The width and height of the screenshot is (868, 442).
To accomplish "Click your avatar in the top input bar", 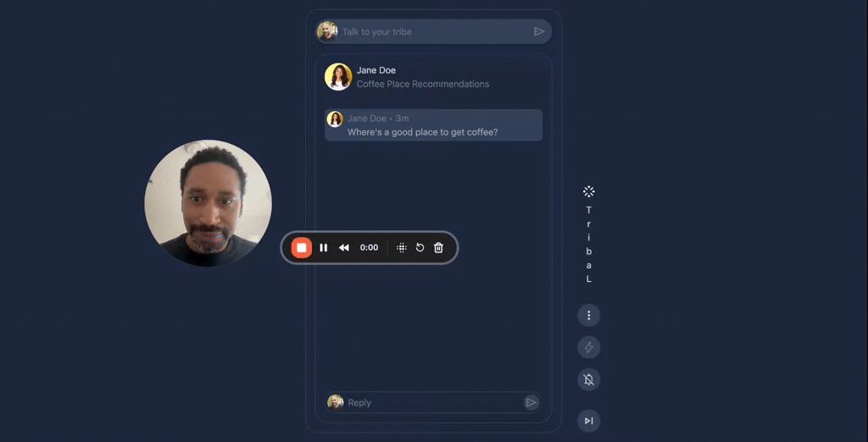I will click(x=327, y=31).
